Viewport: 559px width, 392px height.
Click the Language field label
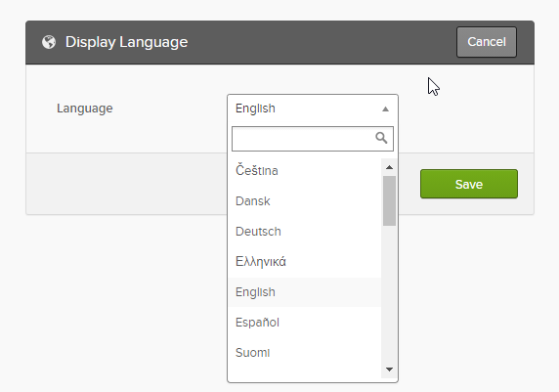tap(85, 109)
